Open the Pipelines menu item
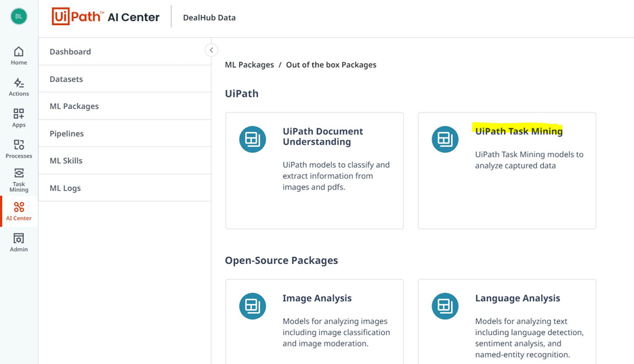The image size is (634, 364). click(x=125, y=134)
